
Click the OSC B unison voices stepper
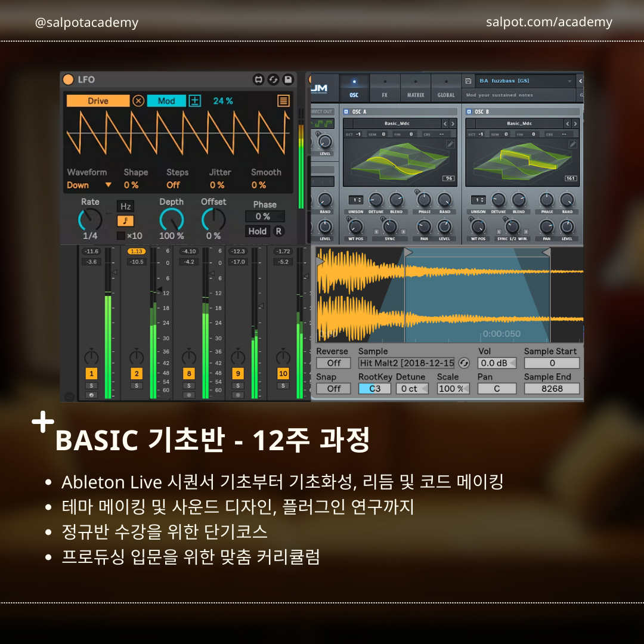coord(478,200)
